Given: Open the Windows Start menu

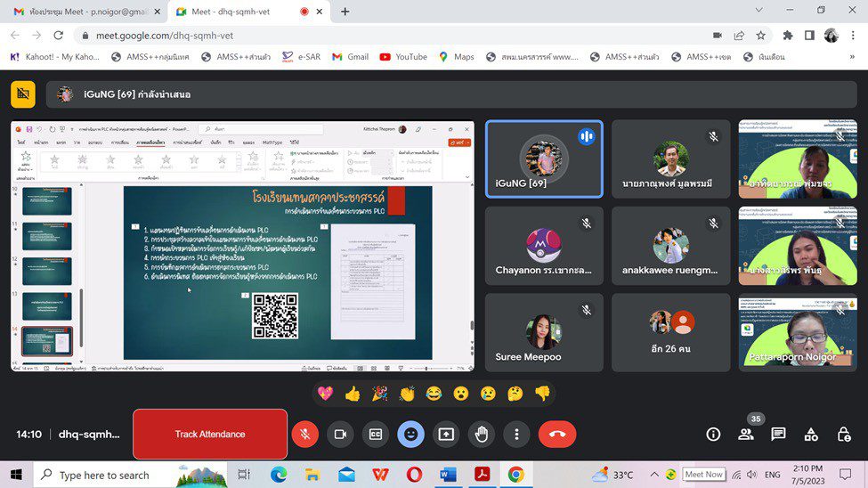Looking at the screenshot, I should pos(16,475).
